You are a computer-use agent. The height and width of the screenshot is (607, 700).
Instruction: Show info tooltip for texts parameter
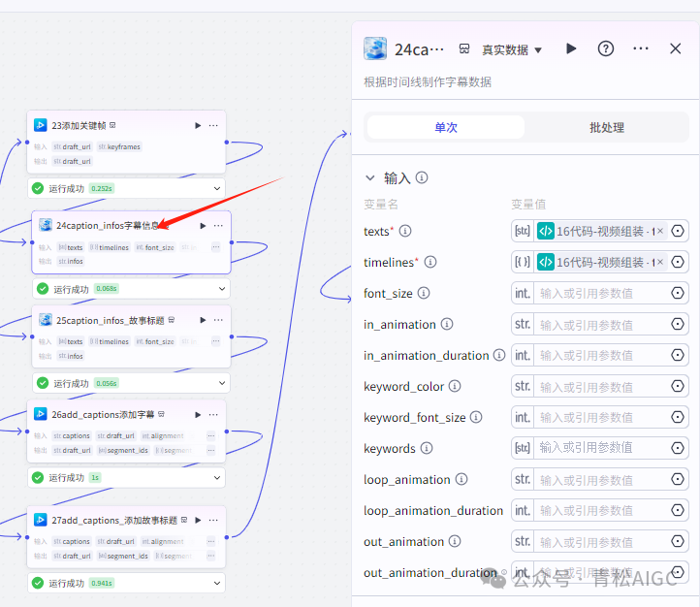pos(405,231)
